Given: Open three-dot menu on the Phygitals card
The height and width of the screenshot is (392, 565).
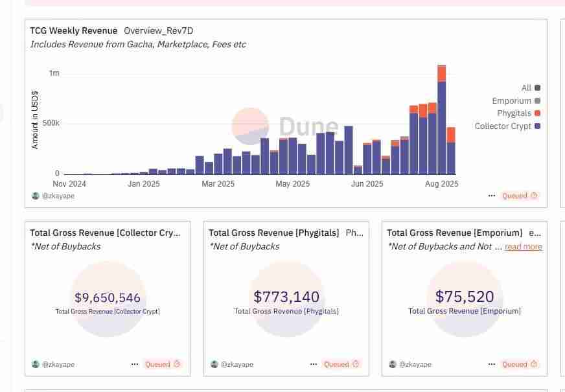Looking at the screenshot, I should tap(313, 364).
